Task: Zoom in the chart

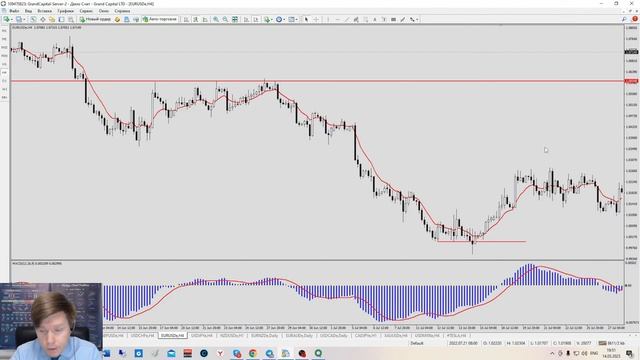Action: click(216, 19)
